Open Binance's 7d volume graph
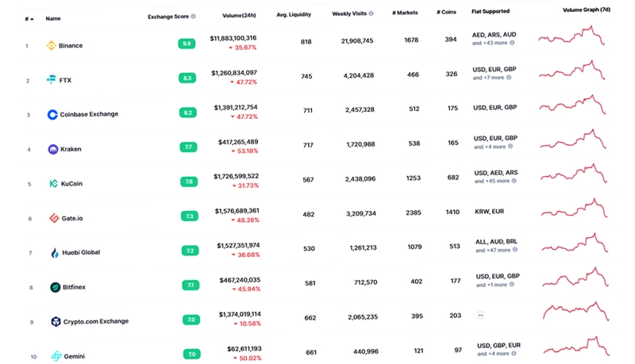 (x=571, y=36)
